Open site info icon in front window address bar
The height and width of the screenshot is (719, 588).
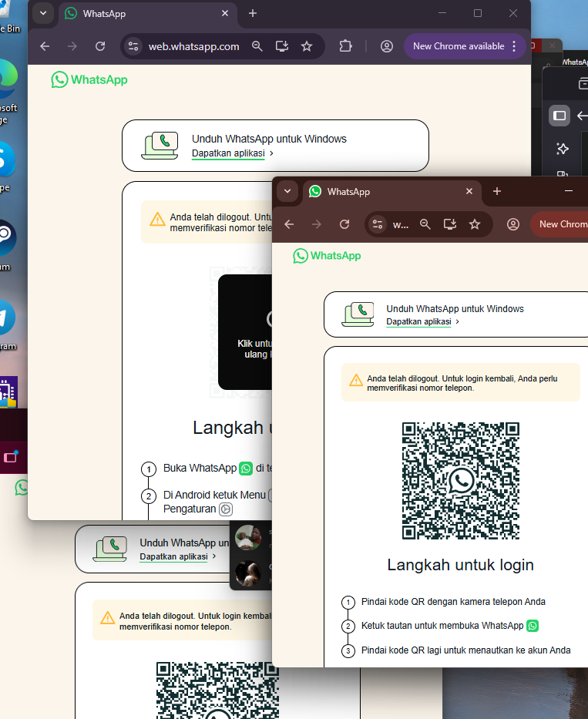pyautogui.click(x=378, y=224)
